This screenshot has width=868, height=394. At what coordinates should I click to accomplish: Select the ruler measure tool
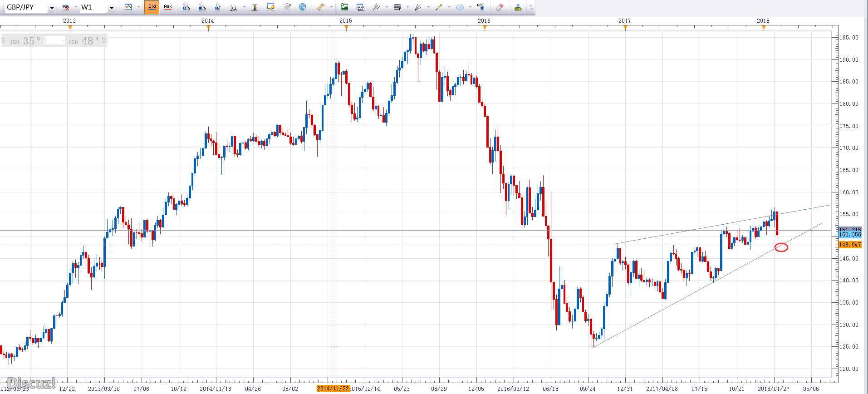[321, 7]
